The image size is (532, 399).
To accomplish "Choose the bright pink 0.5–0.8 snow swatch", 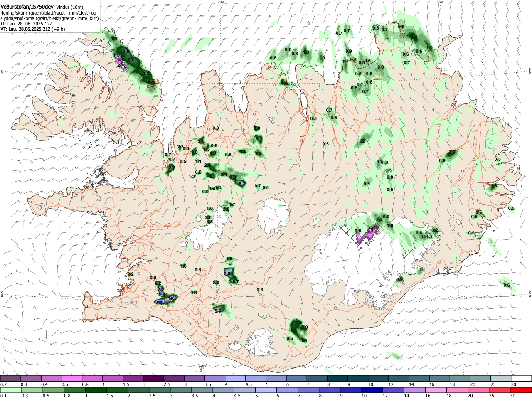I will (71, 378).
